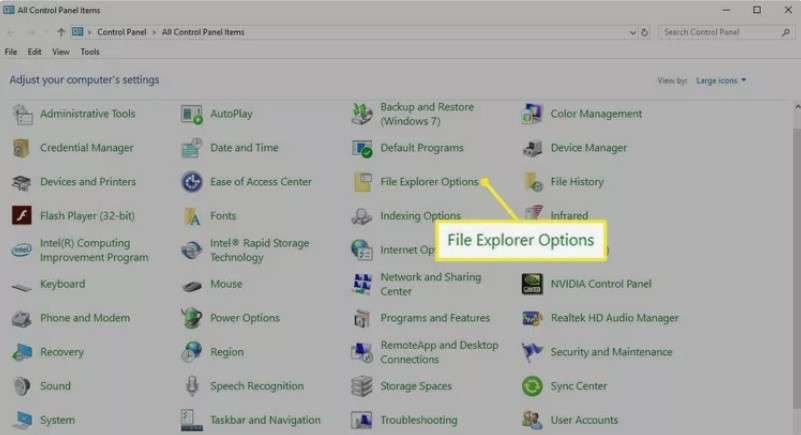
Task: Open the Programs and Features icon
Action: 362,319
